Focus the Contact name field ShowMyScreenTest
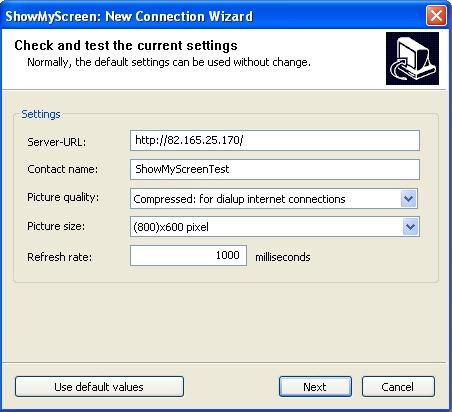Viewport: 452px width, 412px height. pos(275,169)
